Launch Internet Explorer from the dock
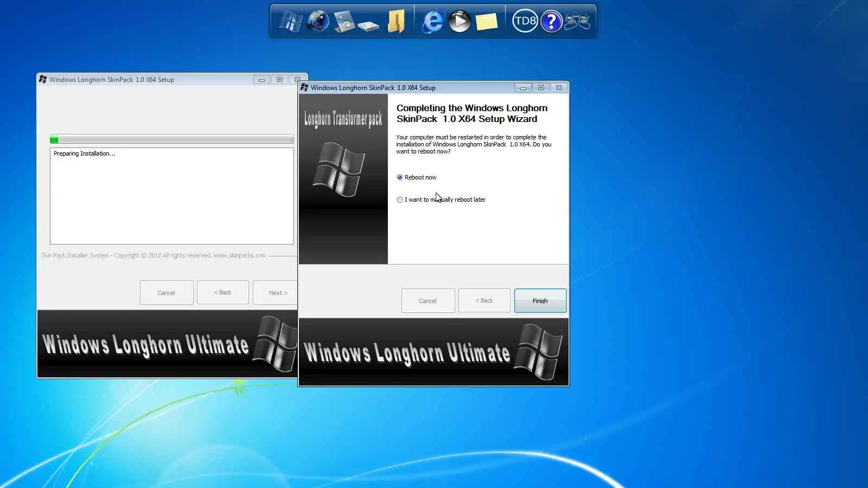This screenshot has width=868, height=488. 432,22
